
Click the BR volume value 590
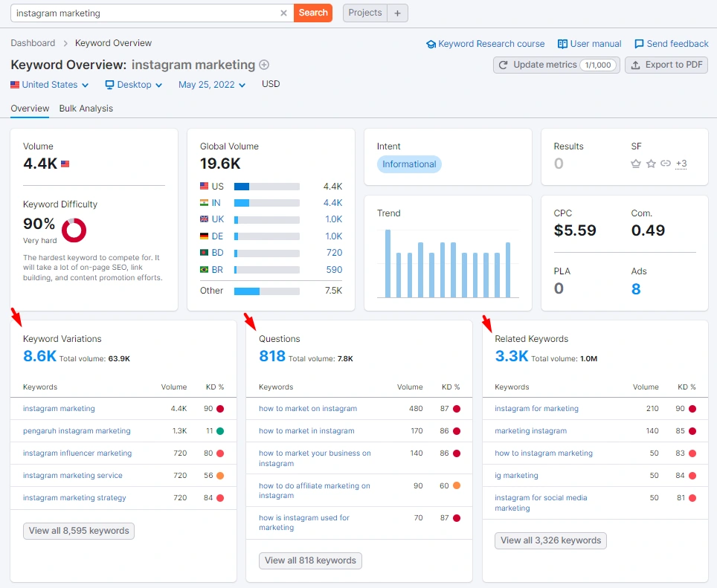334,270
